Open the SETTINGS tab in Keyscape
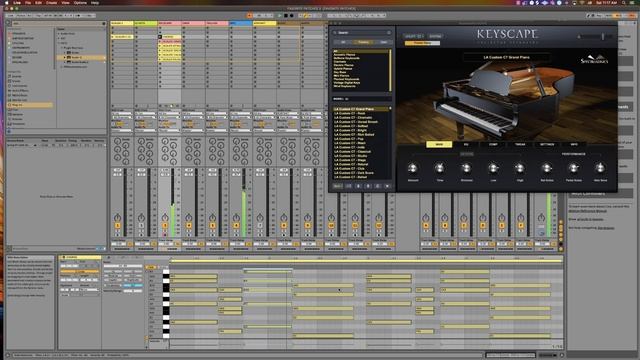 [x=547, y=144]
